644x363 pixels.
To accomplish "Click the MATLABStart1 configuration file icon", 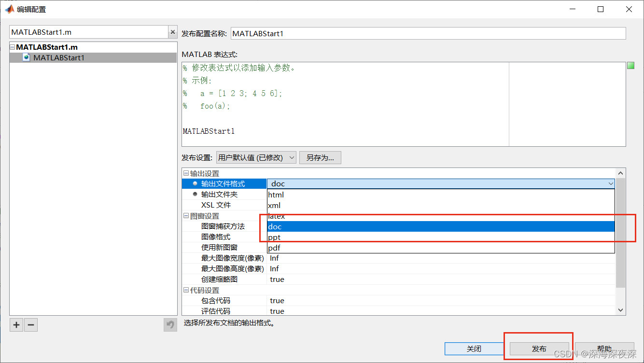I will point(27,57).
